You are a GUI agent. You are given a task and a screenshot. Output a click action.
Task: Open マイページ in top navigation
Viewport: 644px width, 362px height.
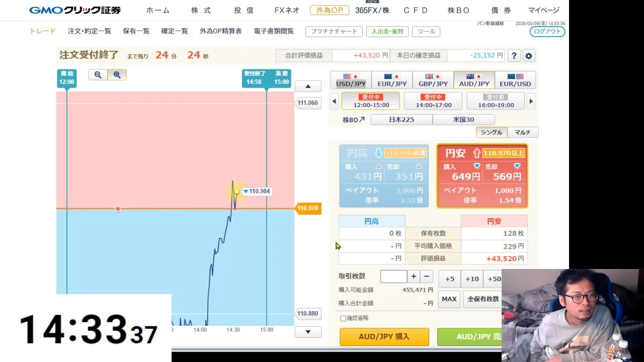[x=544, y=11]
